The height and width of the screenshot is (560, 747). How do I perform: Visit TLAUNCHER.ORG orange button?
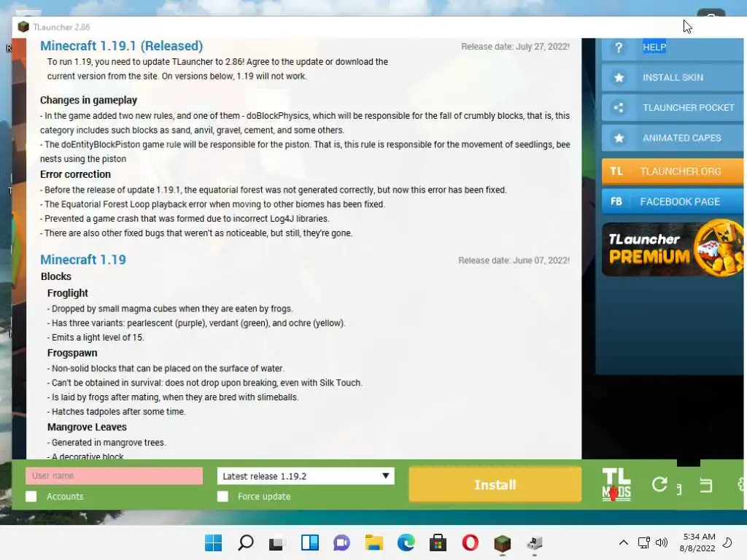click(x=672, y=171)
